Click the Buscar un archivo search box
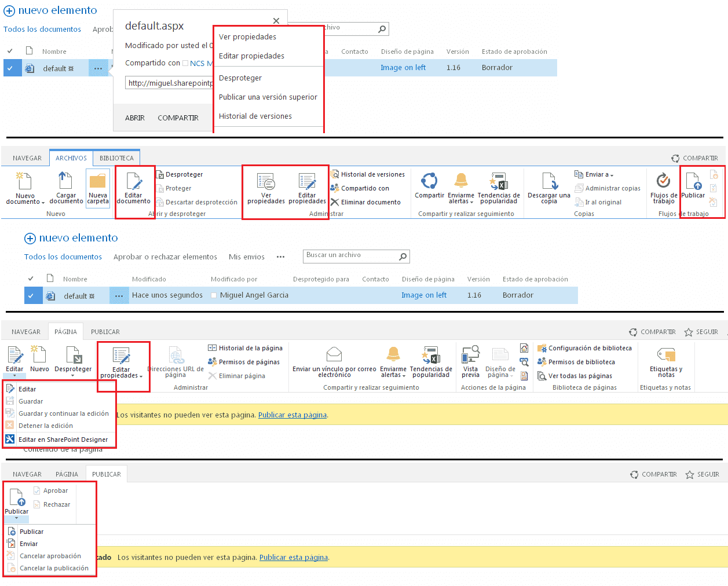Image resolution: width=728 pixels, height=586 pixels. [356, 256]
